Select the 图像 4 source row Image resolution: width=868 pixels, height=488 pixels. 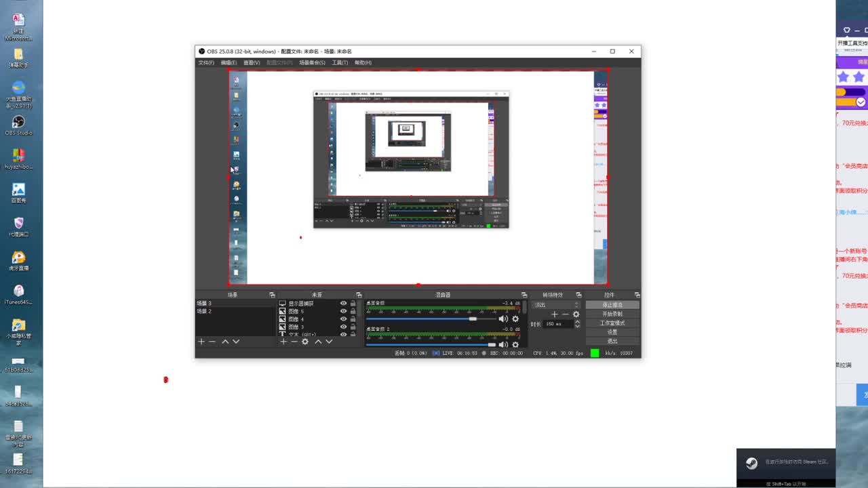pos(317,319)
